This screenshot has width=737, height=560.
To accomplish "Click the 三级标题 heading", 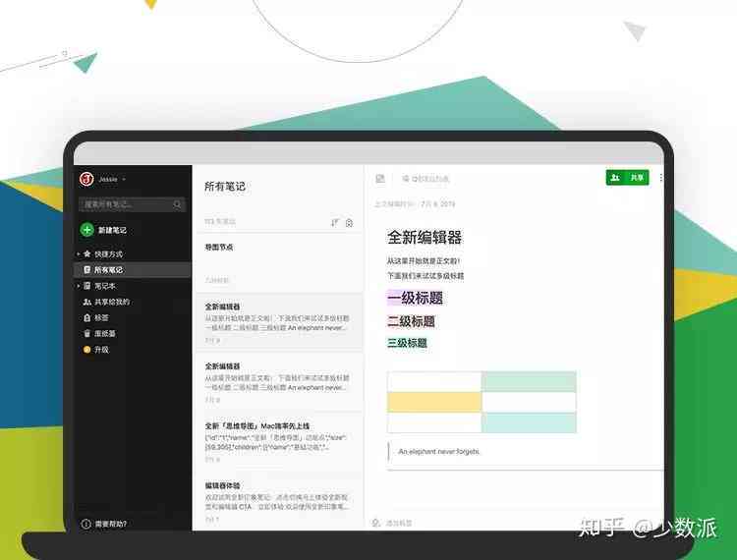I will point(407,343).
